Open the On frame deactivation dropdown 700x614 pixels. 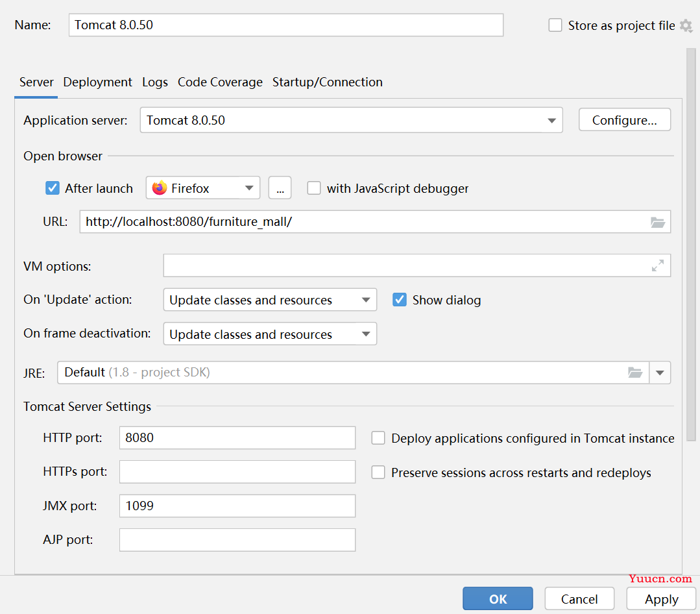[x=270, y=334]
